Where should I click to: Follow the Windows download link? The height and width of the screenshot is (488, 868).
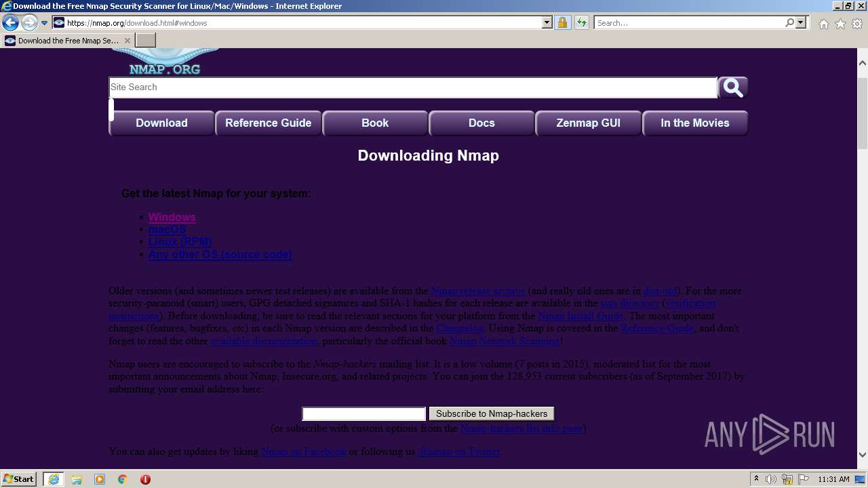(172, 218)
